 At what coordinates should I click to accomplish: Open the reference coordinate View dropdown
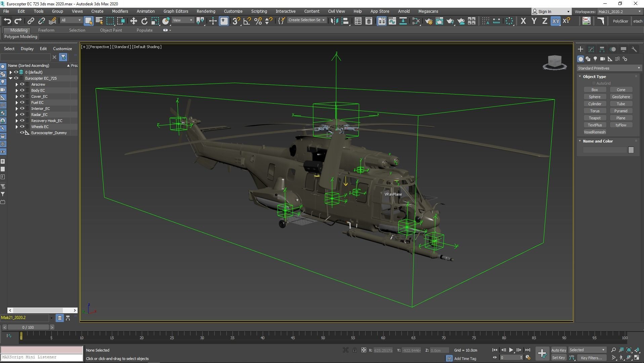click(x=182, y=21)
